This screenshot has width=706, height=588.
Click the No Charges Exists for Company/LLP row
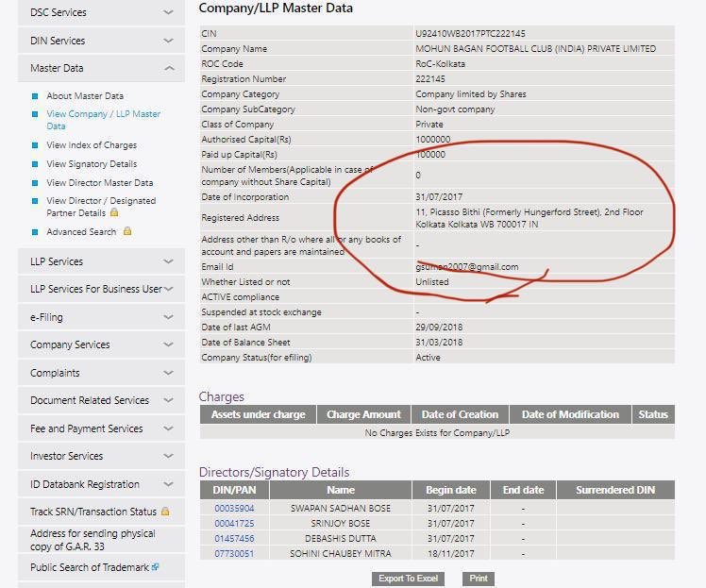pyautogui.click(x=437, y=432)
